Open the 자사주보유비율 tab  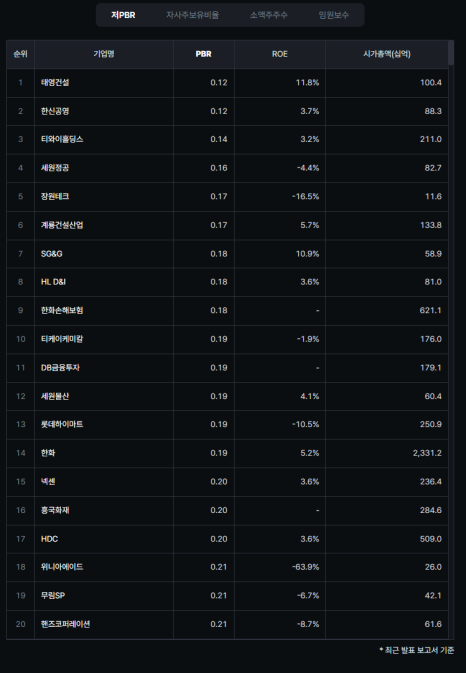192,15
